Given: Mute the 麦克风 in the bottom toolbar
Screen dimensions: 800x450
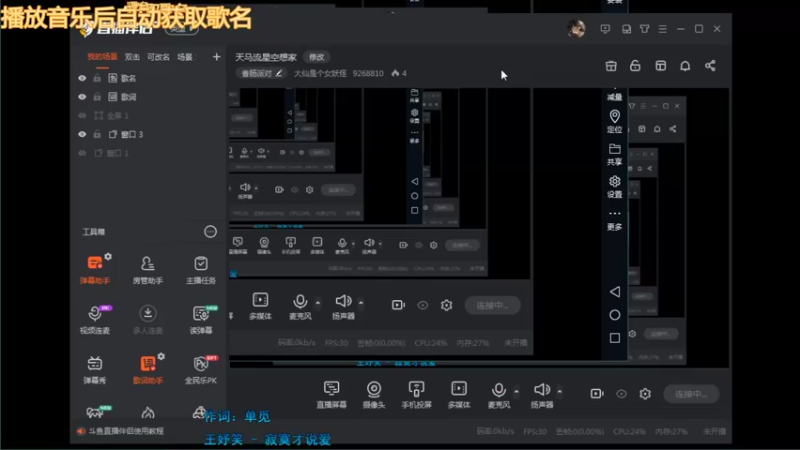Looking at the screenshot, I should click(x=498, y=394).
